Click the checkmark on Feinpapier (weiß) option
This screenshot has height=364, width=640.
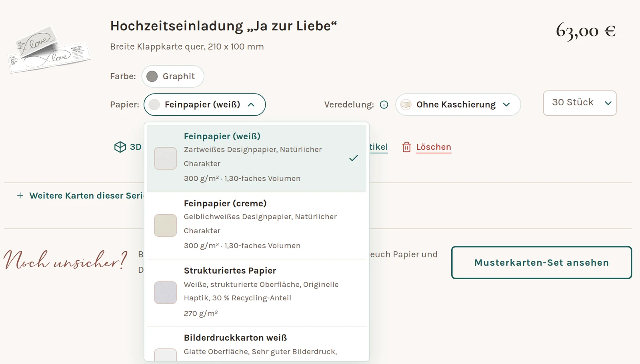pyautogui.click(x=354, y=158)
